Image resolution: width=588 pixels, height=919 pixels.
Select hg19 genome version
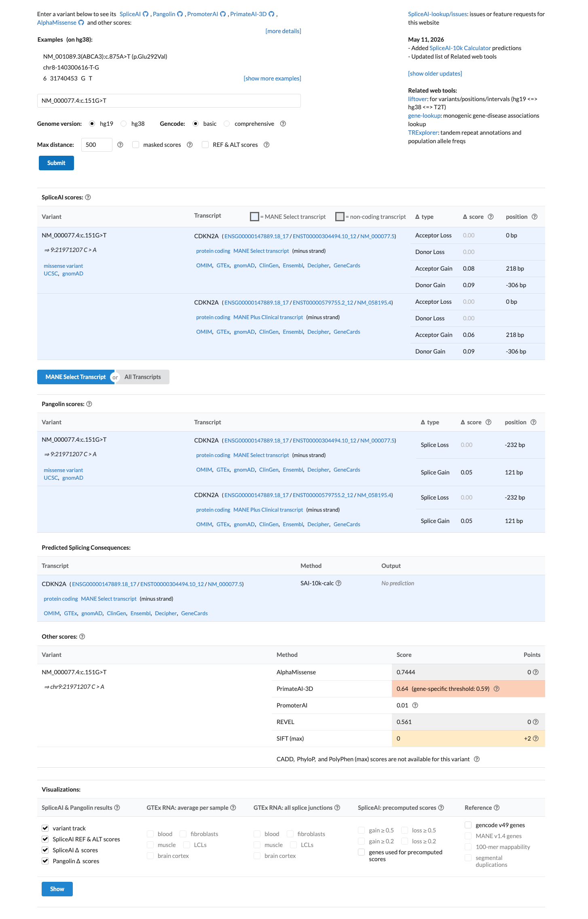pyautogui.click(x=92, y=124)
